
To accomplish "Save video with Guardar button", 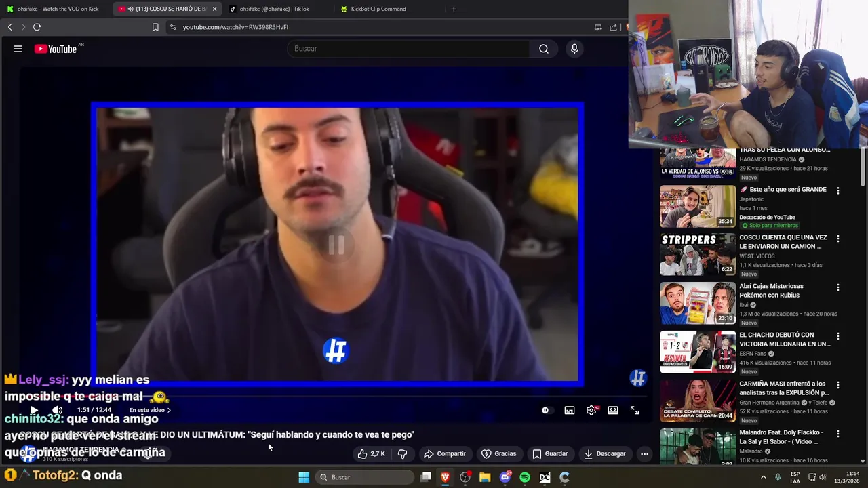I will pyautogui.click(x=550, y=453).
